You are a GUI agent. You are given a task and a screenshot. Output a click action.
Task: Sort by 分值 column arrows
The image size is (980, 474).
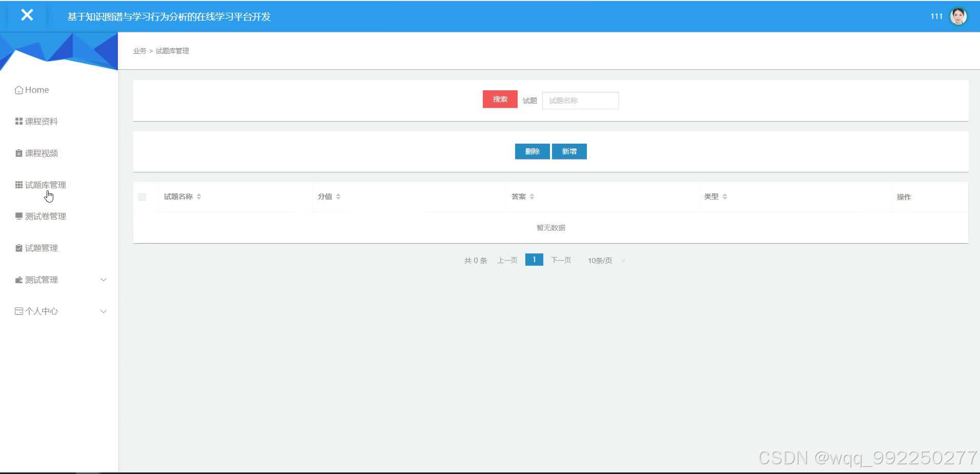[338, 196]
